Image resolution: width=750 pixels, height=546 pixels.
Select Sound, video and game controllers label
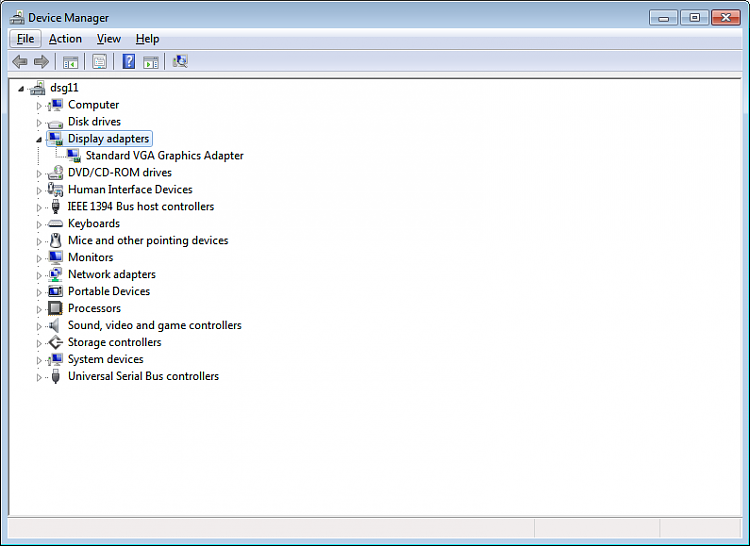(x=154, y=326)
